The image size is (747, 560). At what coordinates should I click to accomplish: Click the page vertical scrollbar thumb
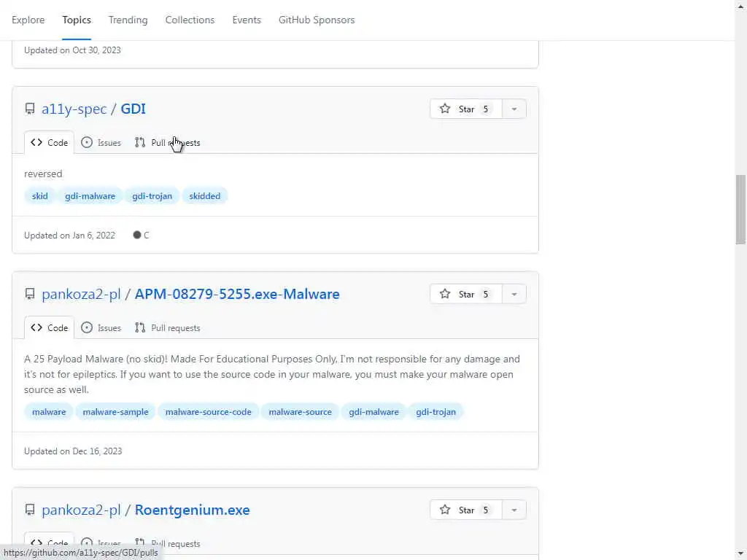point(740,209)
